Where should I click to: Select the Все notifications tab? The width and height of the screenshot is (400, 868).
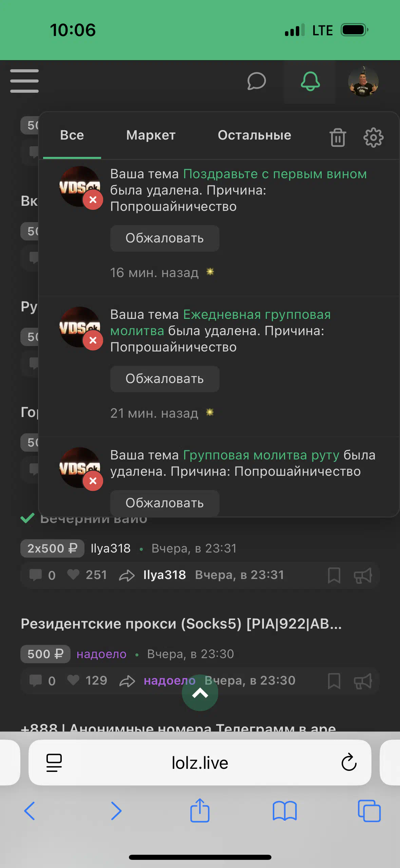tap(72, 135)
